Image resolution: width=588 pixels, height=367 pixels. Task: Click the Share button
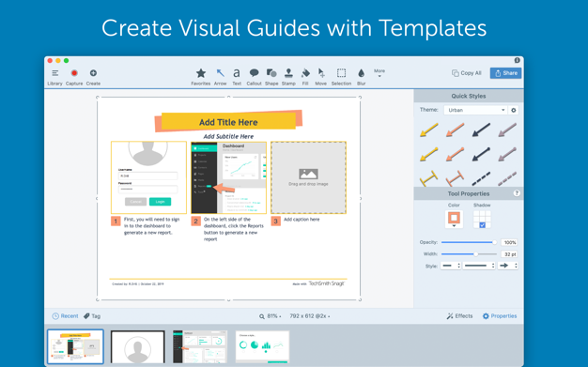coord(505,73)
